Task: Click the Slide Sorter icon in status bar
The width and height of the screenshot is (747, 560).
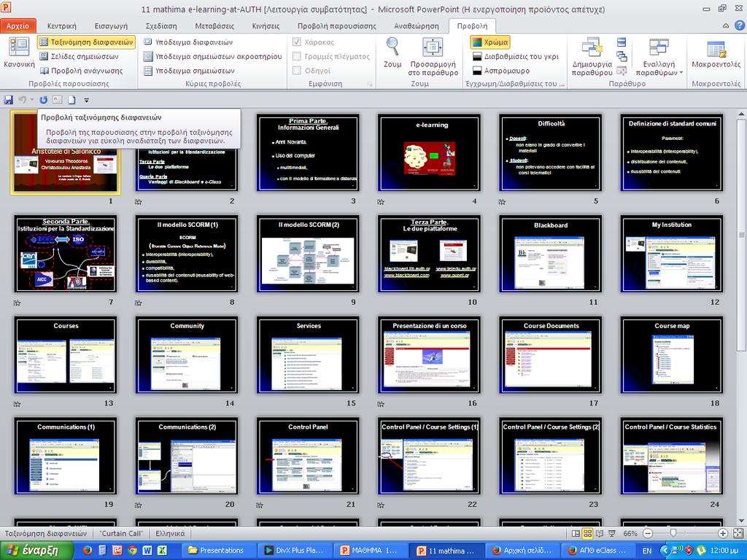Action: point(588,534)
